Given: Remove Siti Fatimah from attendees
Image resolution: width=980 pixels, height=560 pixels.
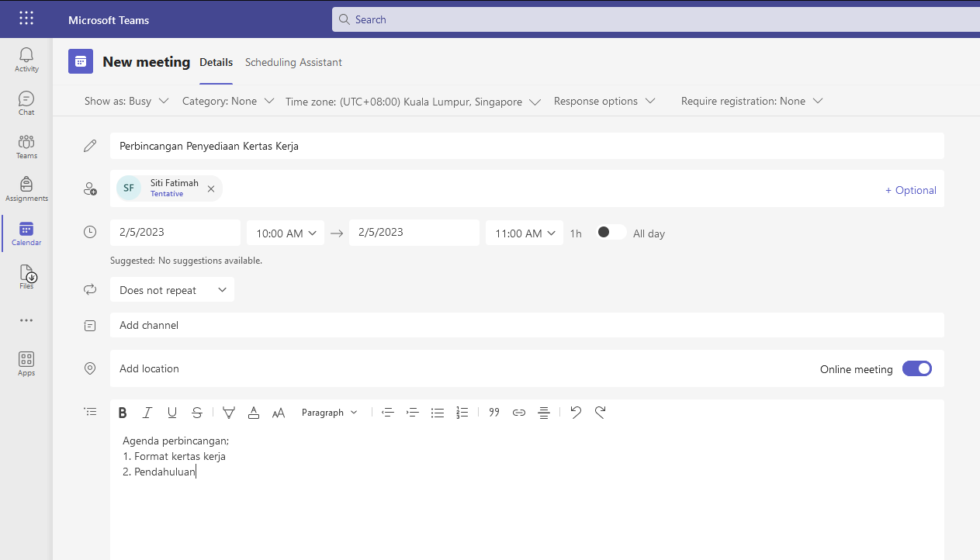Looking at the screenshot, I should pos(211,188).
